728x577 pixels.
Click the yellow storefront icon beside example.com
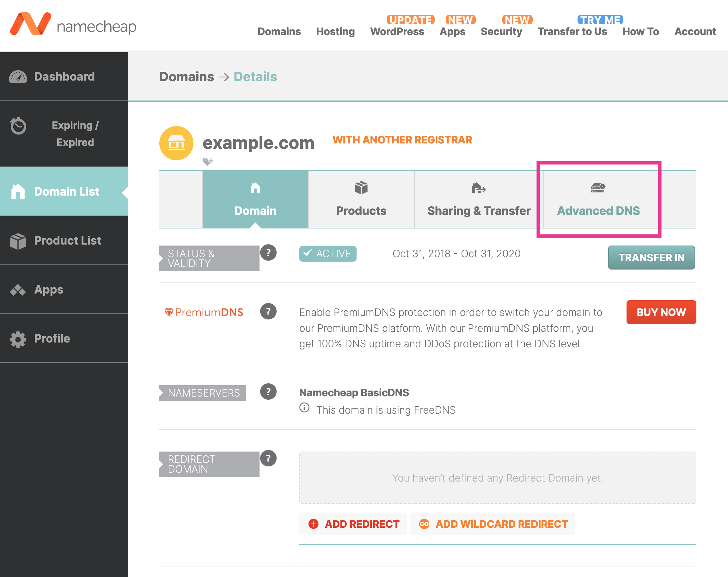tap(176, 143)
